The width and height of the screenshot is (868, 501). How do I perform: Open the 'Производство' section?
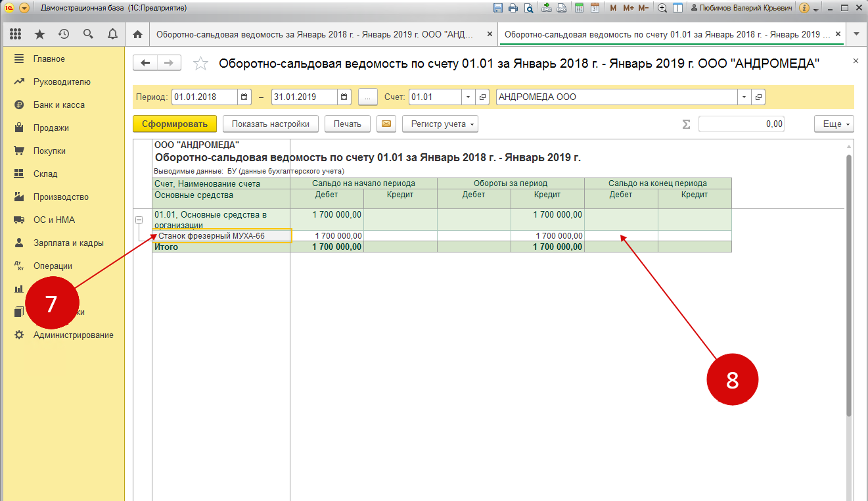pyautogui.click(x=61, y=197)
